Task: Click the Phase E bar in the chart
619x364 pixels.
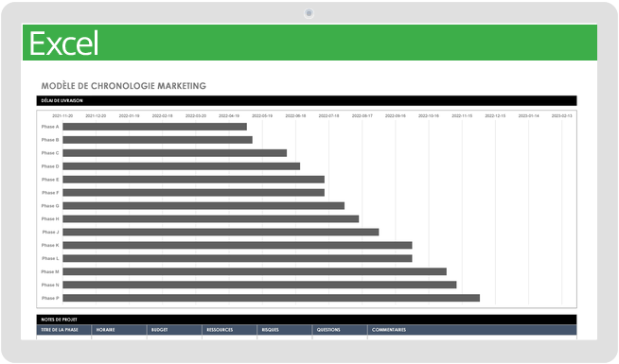Action: tap(194, 180)
